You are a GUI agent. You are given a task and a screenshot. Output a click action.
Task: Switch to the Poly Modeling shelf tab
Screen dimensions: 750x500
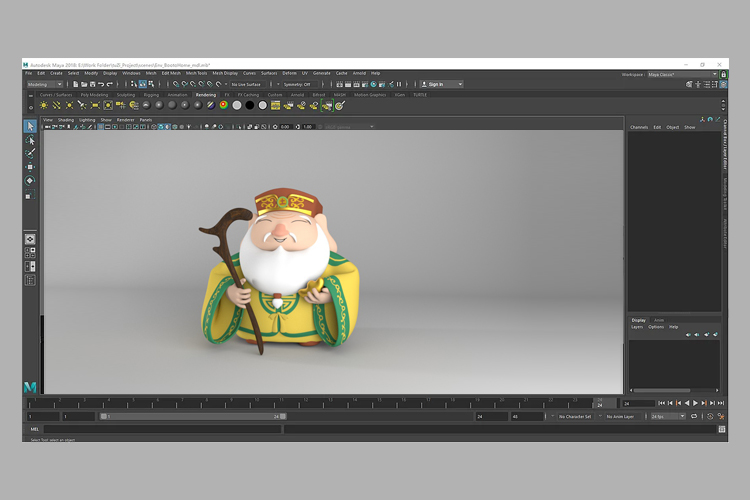point(94,95)
